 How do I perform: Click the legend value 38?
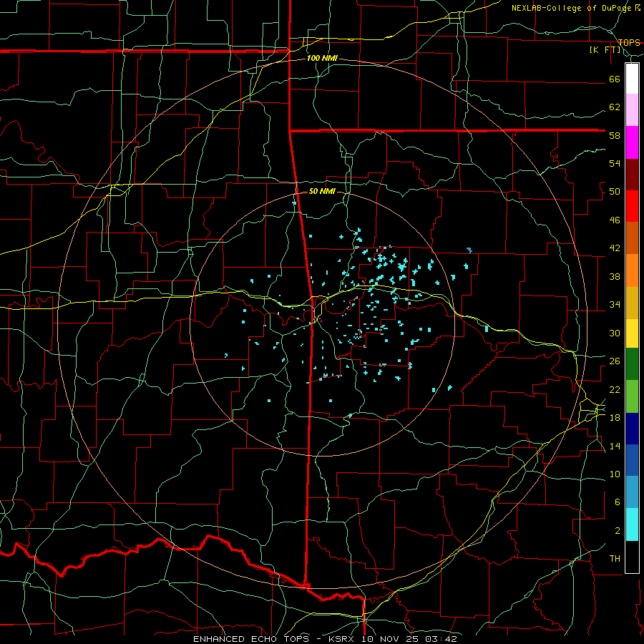coord(615,276)
